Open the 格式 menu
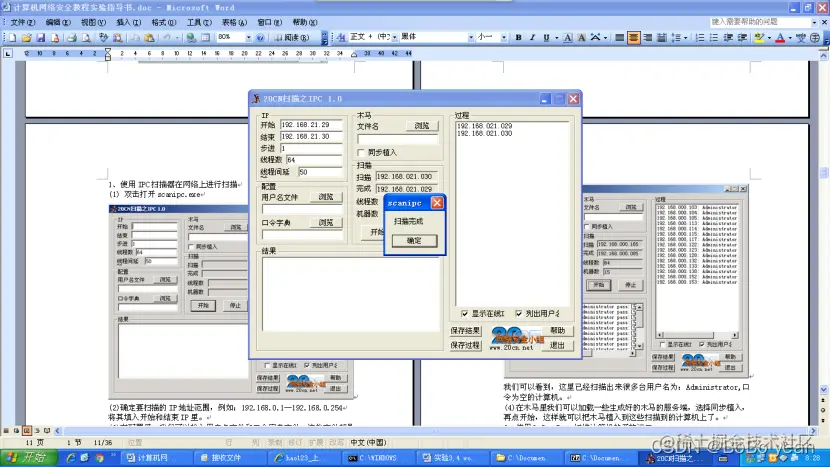Viewport: 830px width, 467px height. click(x=164, y=22)
